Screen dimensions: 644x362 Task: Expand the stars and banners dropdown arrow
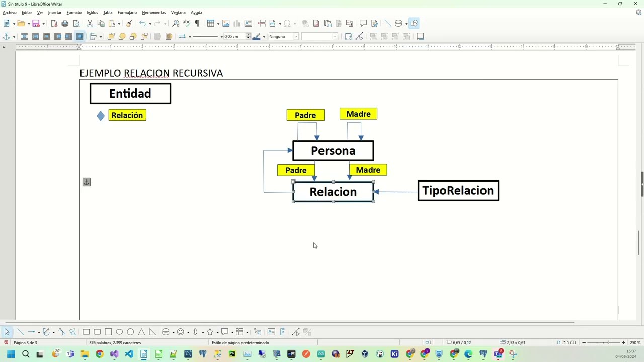pos(217,332)
